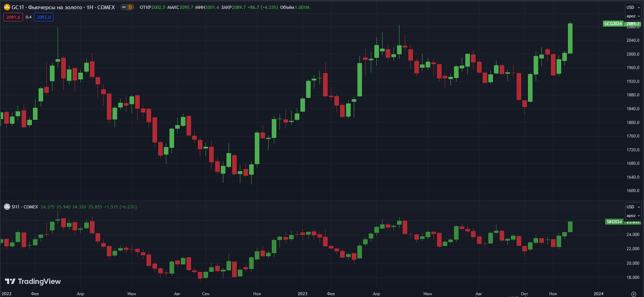Click the МИН 2001.4 low value
The height and width of the screenshot is (297, 644).
207,7
